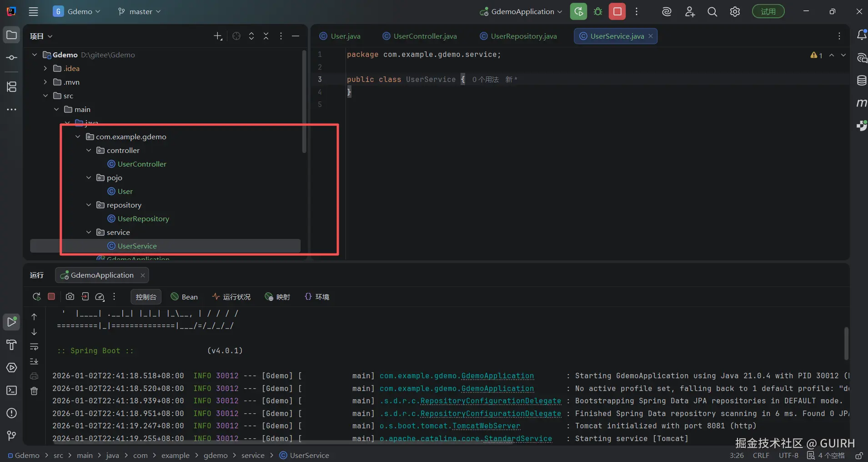Rerun GdemoApplication in Run panel

(37, 297)
